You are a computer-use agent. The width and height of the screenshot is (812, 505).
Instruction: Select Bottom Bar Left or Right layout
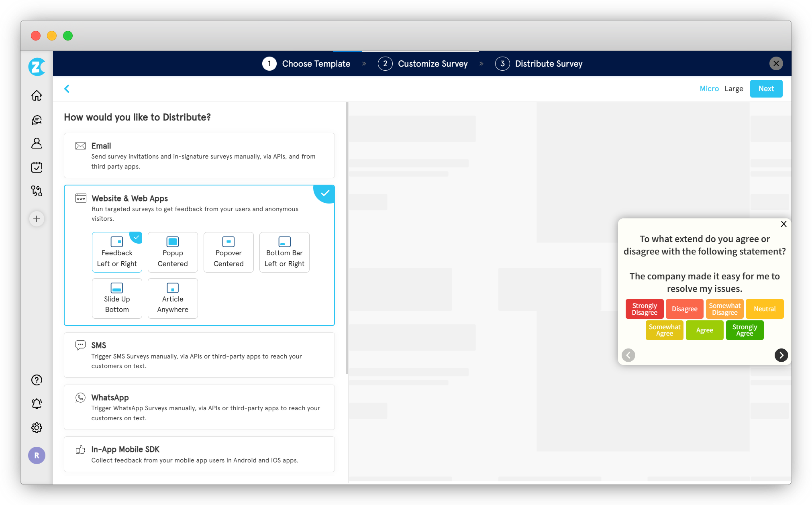pyautogui.click(x=284, y=252)
